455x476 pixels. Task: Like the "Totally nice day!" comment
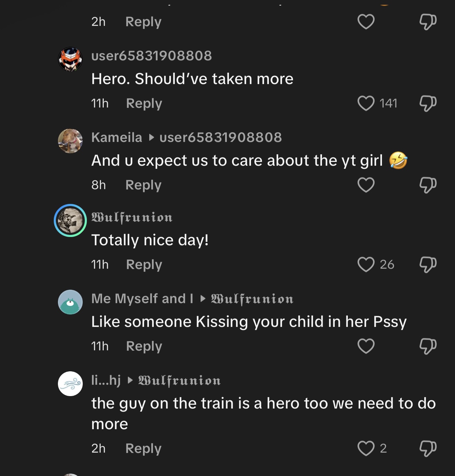pyautogui.click(x=366, y=265)
